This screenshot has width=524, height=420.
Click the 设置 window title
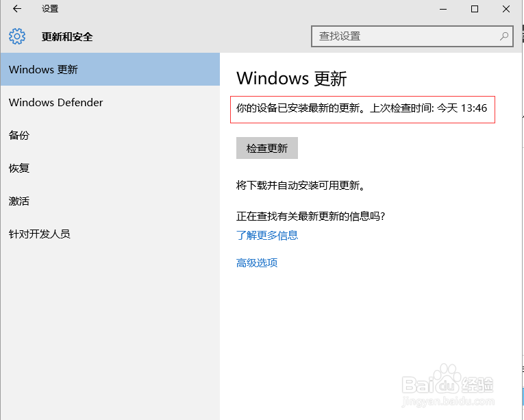click(50, 9)
